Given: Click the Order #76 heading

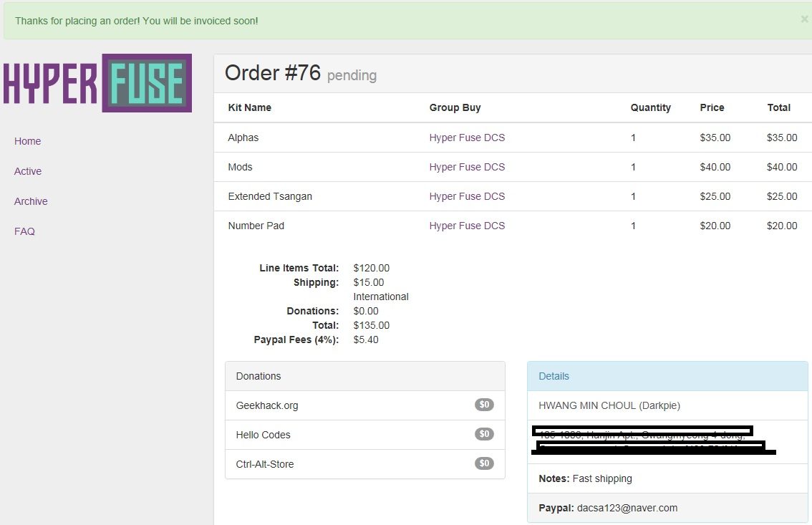Looking at the screenshot, I should pyautogui.click(x=273, y=73).
